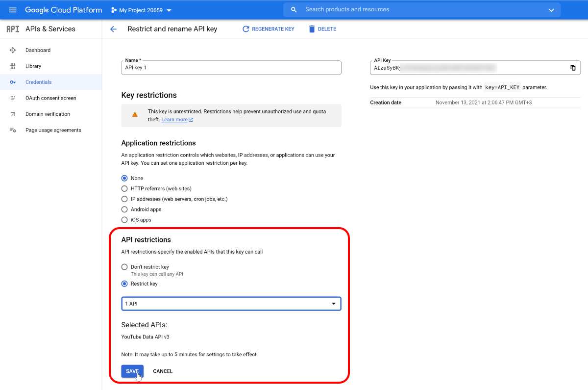Select iOS apps restriction
This screenshot has width=588, height=390.
pyautogui.click(x=124, y=220)
